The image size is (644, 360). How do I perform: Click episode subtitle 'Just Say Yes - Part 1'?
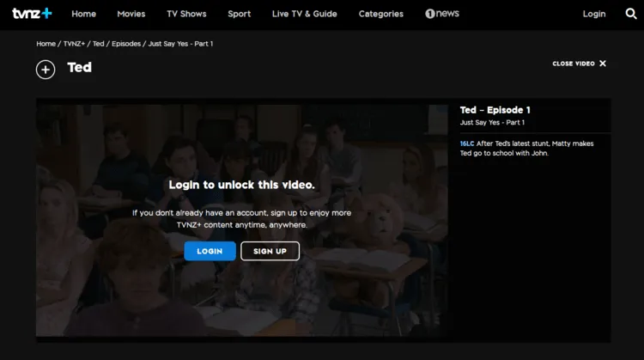492,123
